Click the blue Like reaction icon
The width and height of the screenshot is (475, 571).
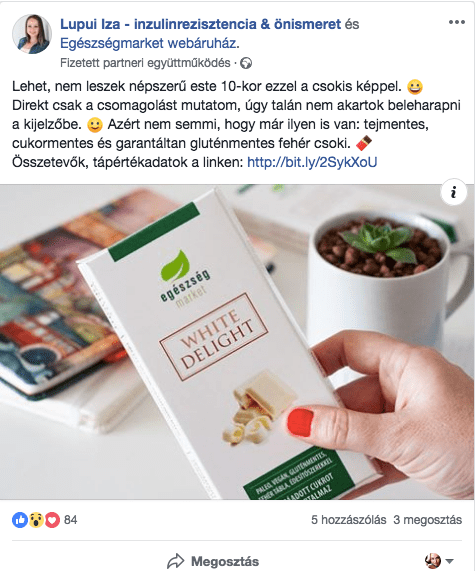pos(20,520)
